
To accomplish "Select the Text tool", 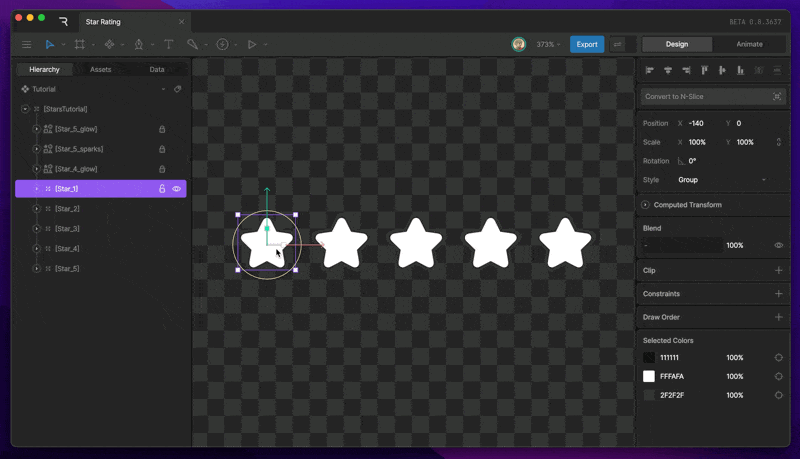I will (x=168, y=44).
